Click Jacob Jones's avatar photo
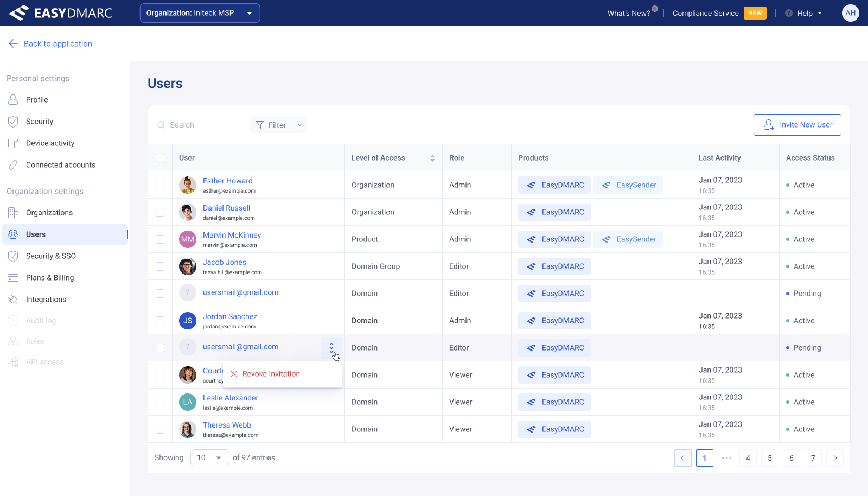 188,266
